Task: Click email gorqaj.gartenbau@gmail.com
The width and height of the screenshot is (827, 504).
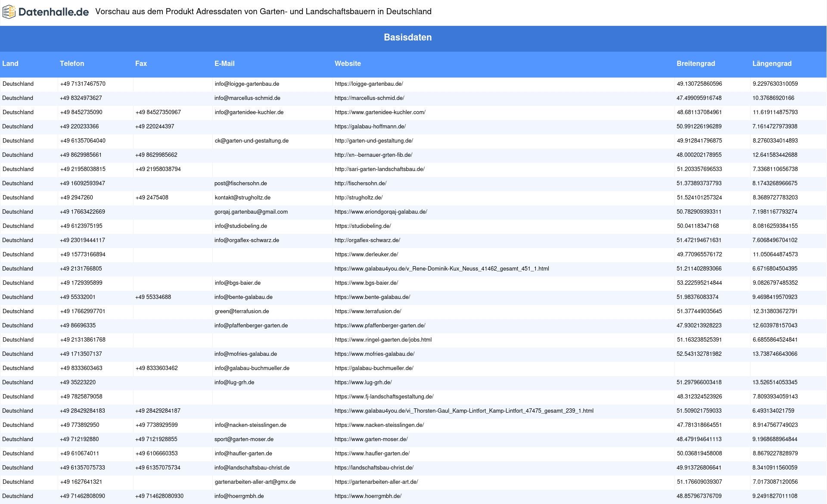Action: (x=251, y=212)
